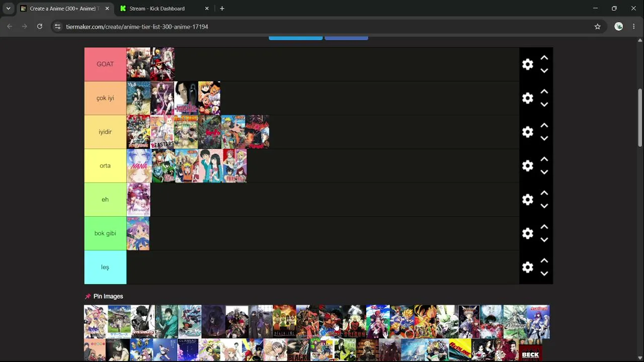Screen dimensions: 644x362
Task: Close the TierMaker anime tab
Action: pos(107,9)
